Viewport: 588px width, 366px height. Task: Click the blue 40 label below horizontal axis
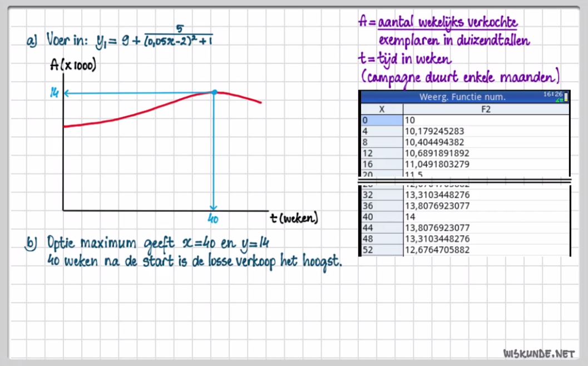pos(213,219)
